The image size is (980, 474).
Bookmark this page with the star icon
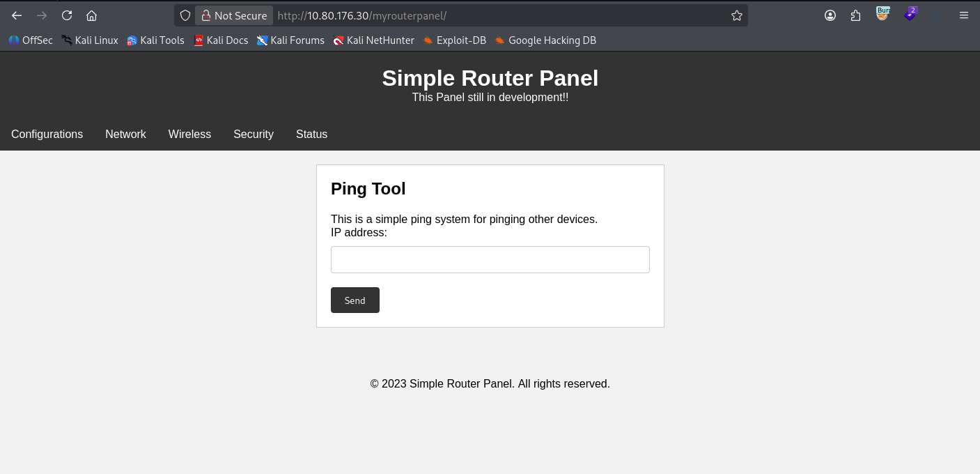point(737,15)
